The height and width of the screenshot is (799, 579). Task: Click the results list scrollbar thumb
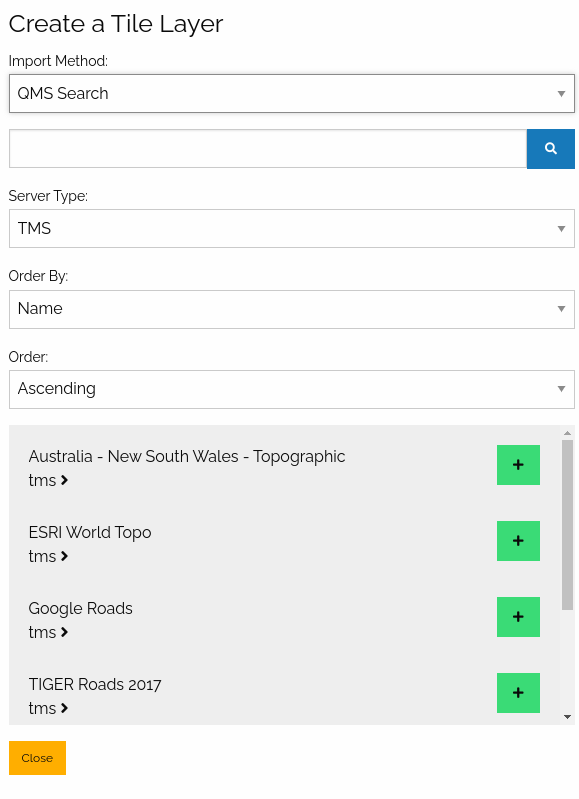pos(567,525)
